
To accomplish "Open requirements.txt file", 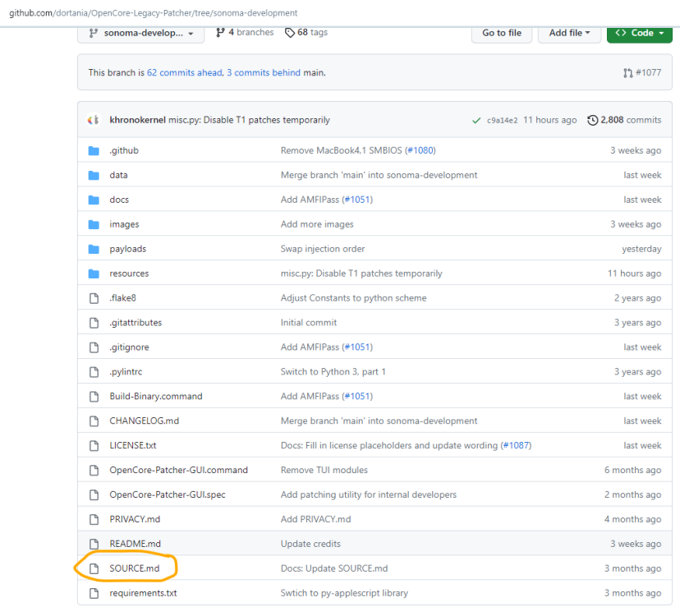I will tap(143, 593).
